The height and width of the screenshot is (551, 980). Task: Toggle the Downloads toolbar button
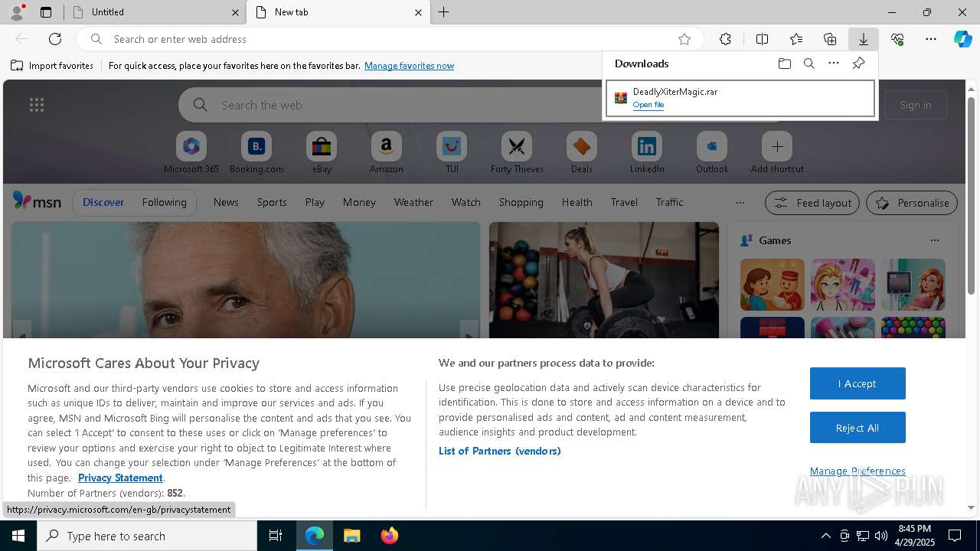863,39
